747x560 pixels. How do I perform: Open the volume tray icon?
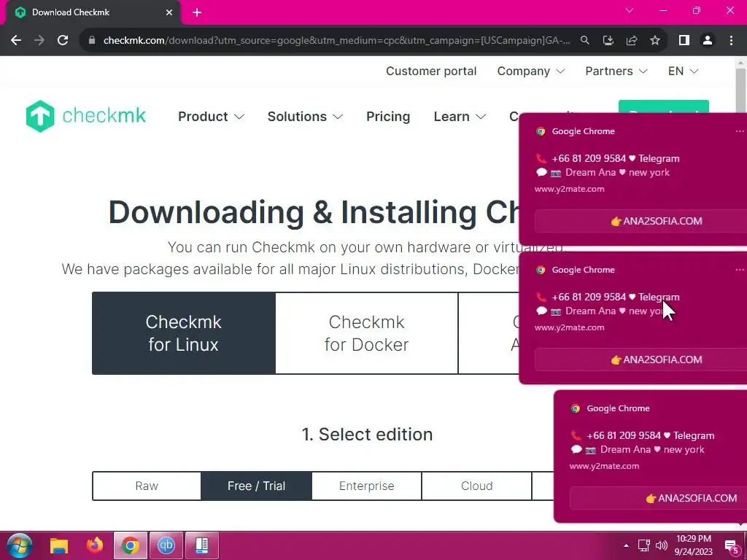[661, 545]
